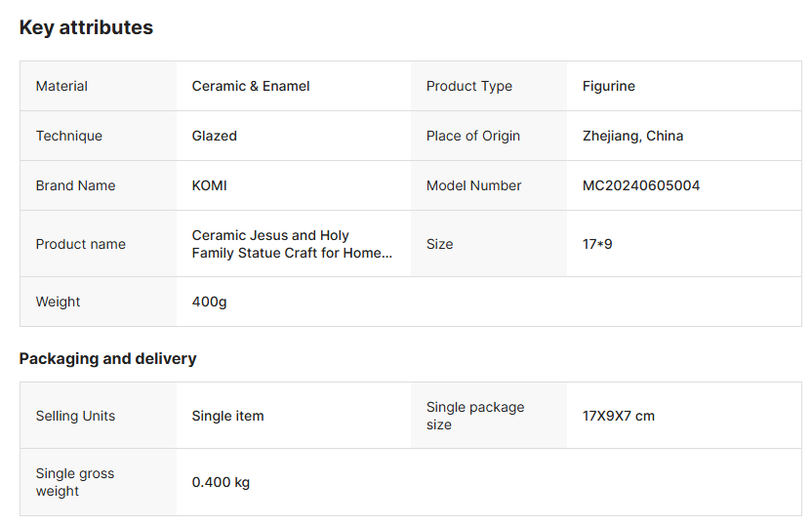Select the Ceramic & Enamel value
The height and width of the screenshot is (525, 812).
(x=251, y=86)
